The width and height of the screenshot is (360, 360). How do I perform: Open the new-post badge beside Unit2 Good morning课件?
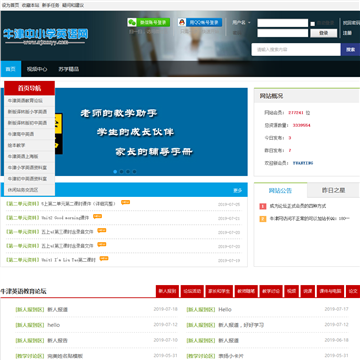(97, 216)
